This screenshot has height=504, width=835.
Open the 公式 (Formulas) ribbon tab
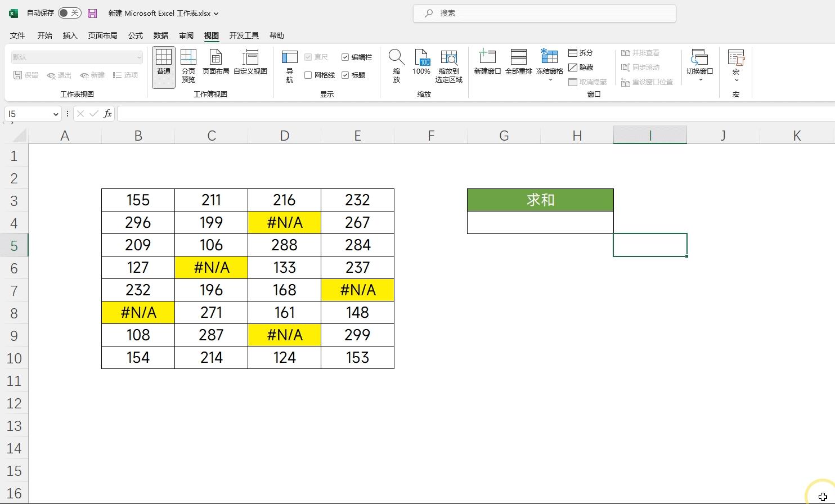[136, 35]
